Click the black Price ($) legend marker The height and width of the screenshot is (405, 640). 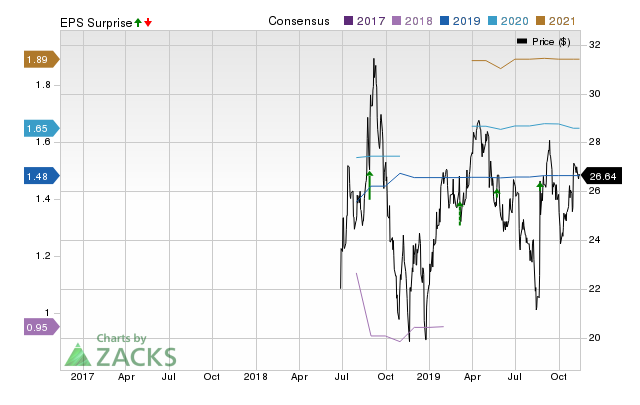[x=522, y=41]
